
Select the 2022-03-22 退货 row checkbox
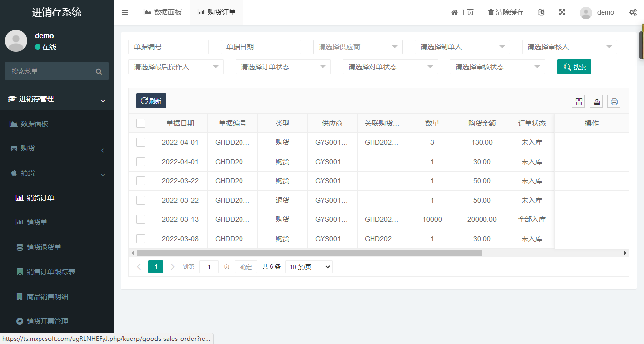141,200
